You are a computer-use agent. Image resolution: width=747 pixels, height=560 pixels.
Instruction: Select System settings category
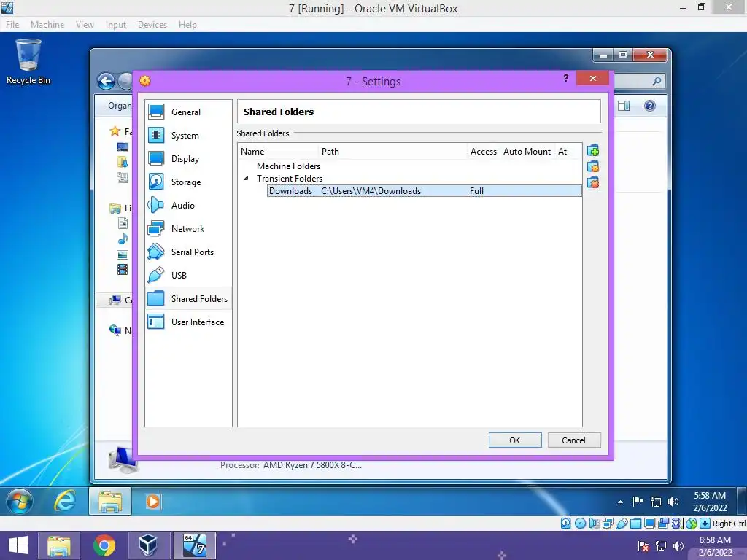point(189,135)
